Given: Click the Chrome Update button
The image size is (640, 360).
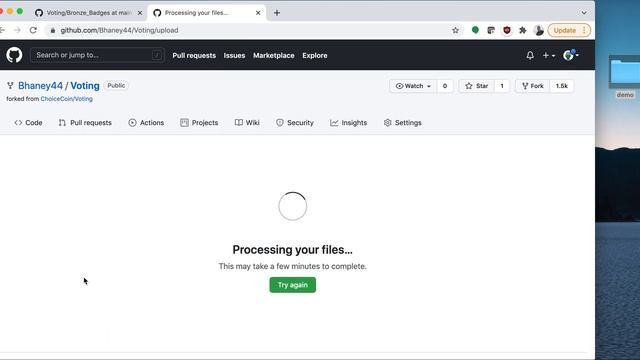Looking at the screenshot, I should pyautogui.click(x=569, y=30).
